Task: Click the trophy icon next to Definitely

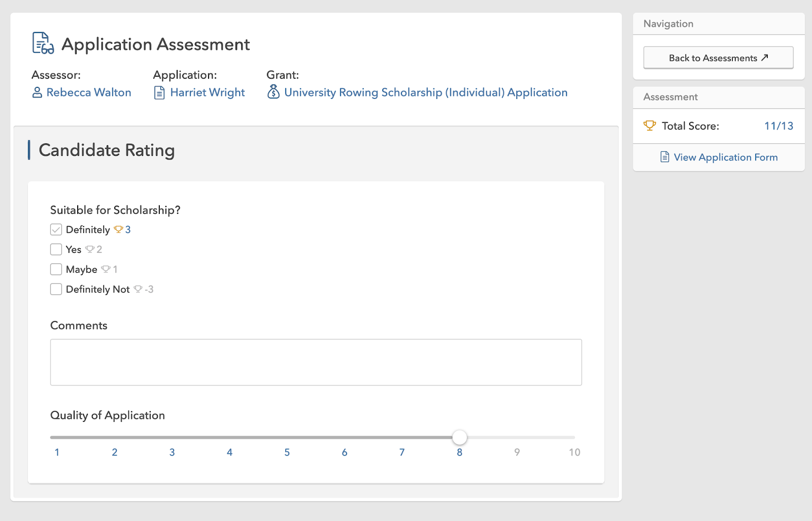Action: [118, 230]
